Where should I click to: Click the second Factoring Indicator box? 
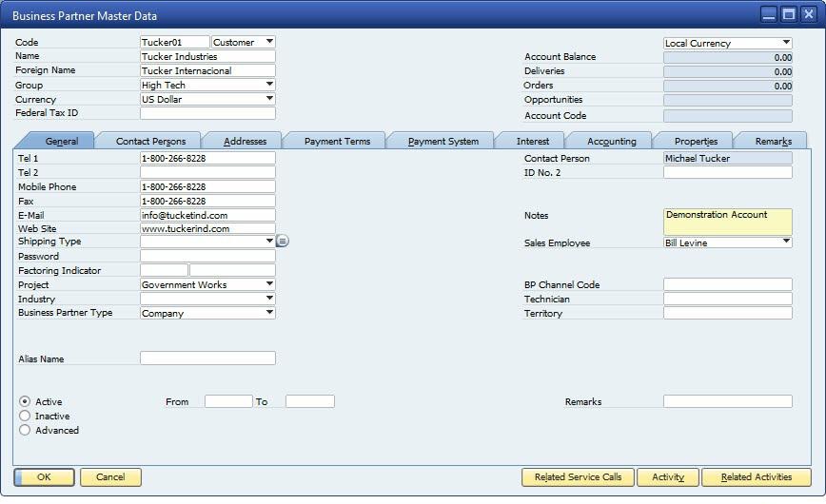tap(232, 270)
